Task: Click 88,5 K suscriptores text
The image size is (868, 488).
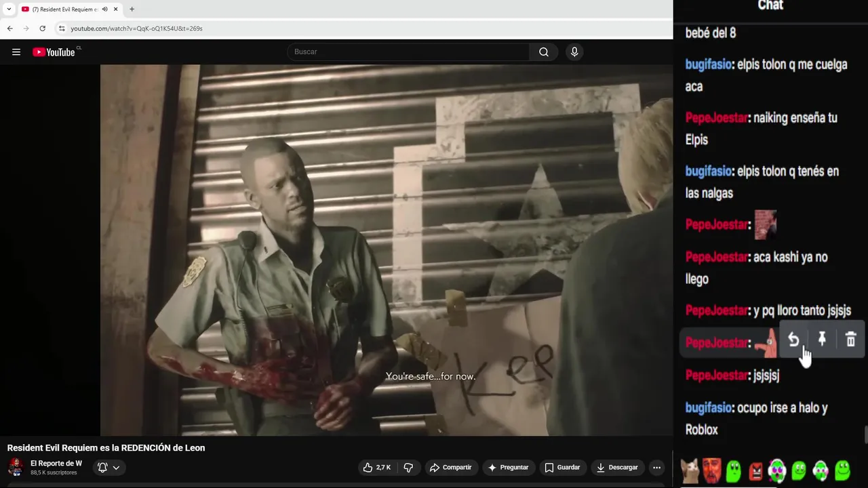Action: [x=54, y=472]
